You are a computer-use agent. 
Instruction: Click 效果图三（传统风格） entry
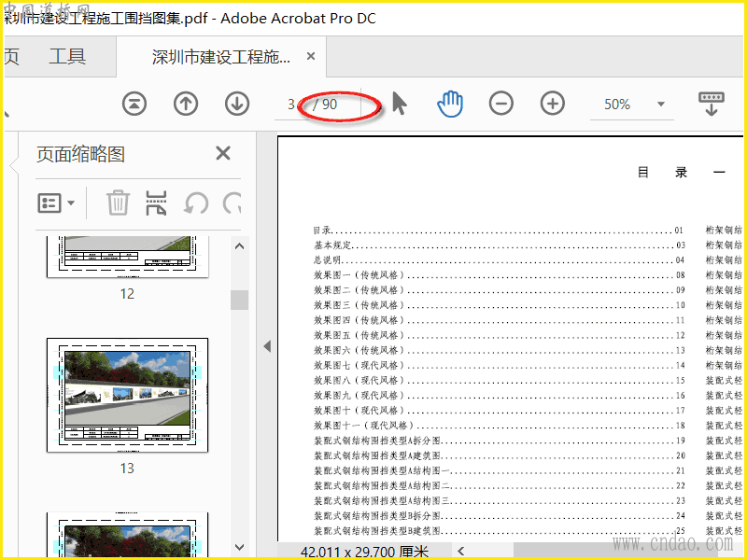499,305
